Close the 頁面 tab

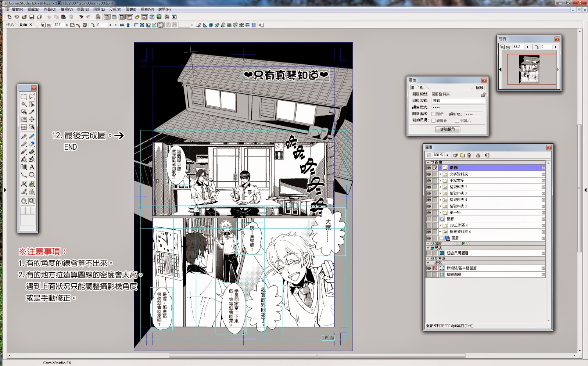[x=31, y=25]
